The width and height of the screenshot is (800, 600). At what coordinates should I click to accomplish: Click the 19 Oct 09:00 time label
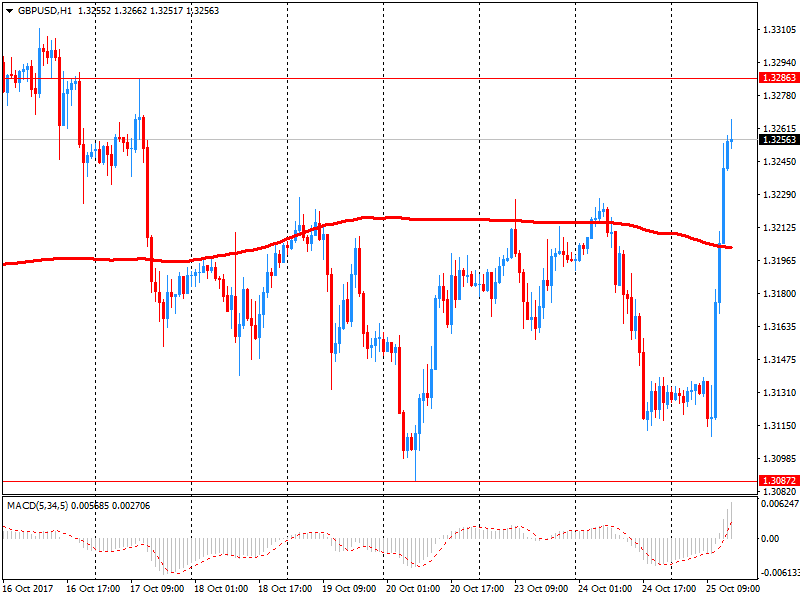click(x=349, y=589)
